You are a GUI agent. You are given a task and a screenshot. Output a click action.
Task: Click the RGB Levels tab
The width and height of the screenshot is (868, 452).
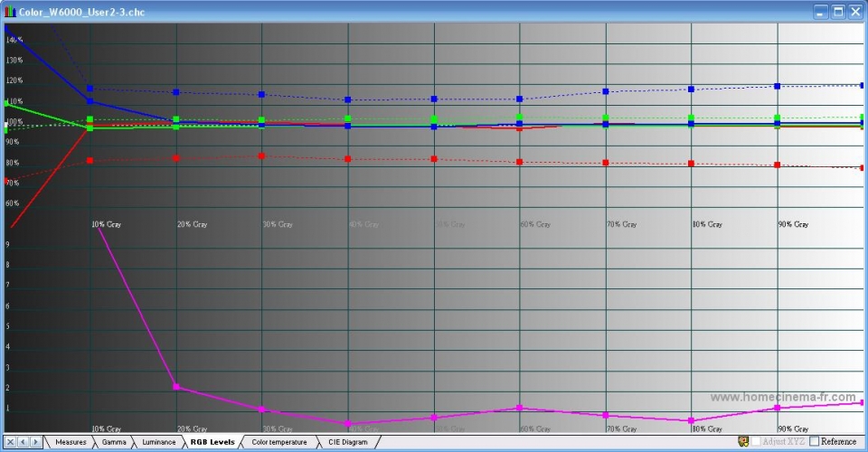coord(212,442)
